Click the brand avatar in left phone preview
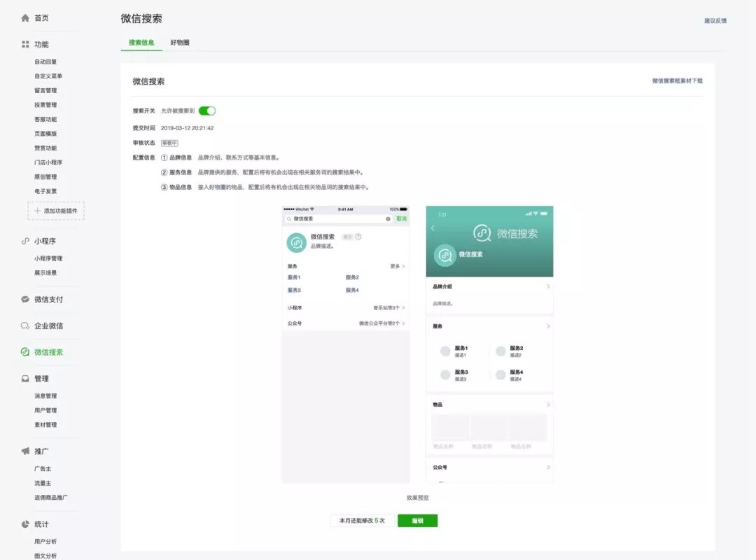 297,243
